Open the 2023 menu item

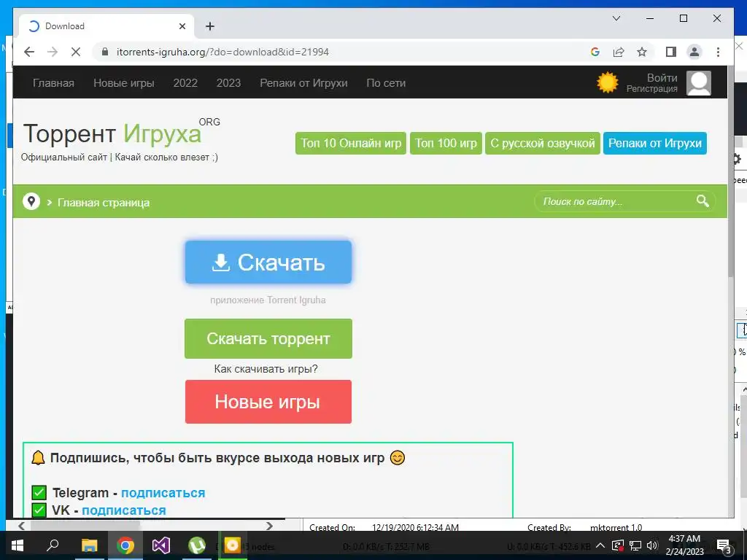click(228, 83)
